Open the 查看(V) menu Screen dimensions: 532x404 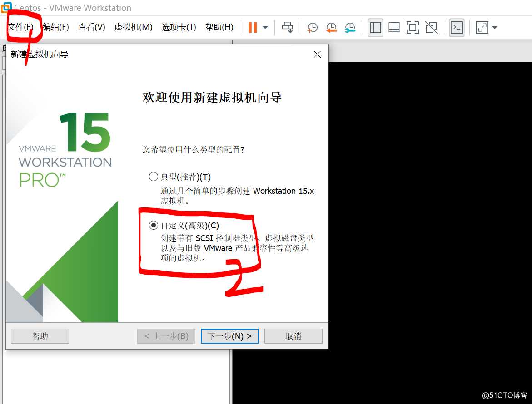(92, 27)
